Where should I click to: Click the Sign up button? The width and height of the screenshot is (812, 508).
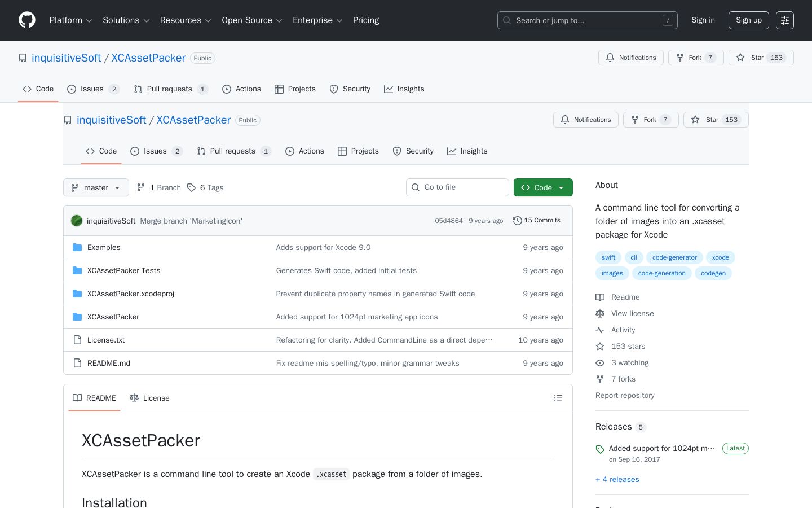pos(749,20)
